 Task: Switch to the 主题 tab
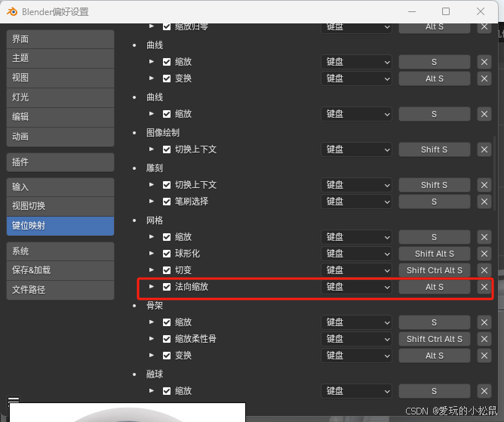pyautogui.click(x=60, y=59)
